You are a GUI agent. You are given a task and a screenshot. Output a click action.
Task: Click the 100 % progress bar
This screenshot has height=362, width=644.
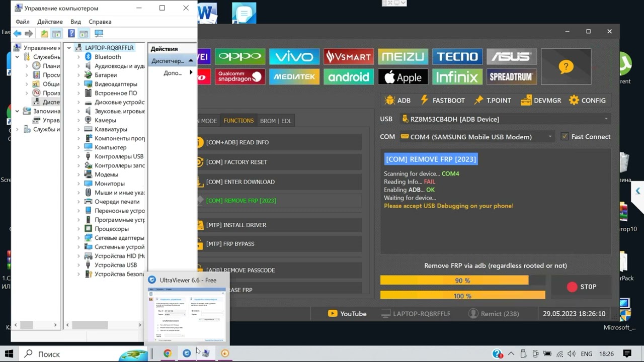pos(462,296)
